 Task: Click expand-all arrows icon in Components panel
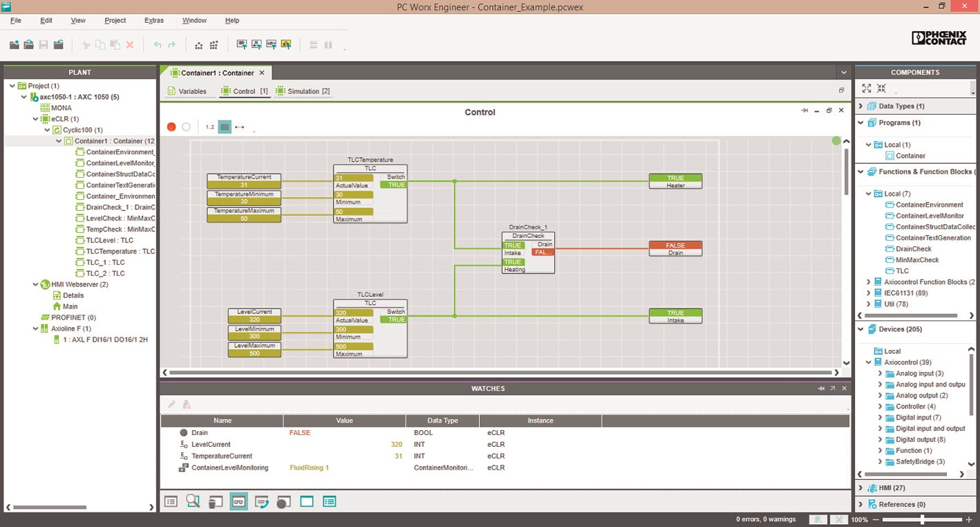tap(867, 89)
